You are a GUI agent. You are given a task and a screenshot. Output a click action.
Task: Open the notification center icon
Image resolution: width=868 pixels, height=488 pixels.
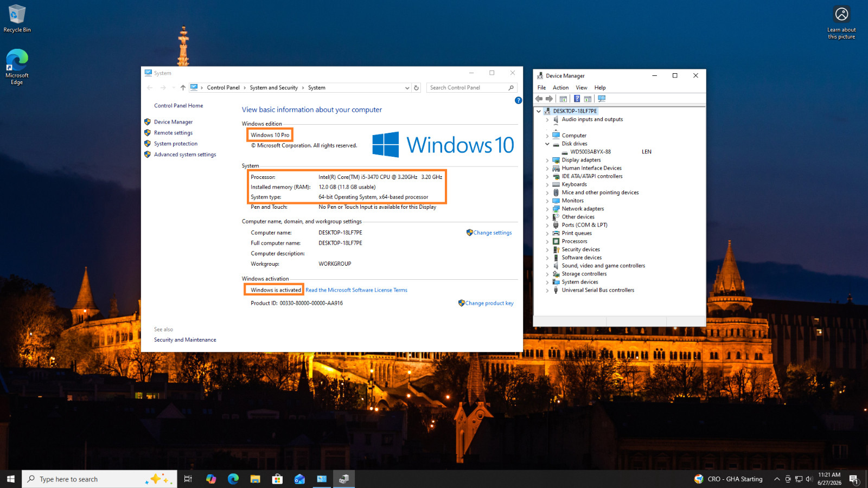(854, 479)
